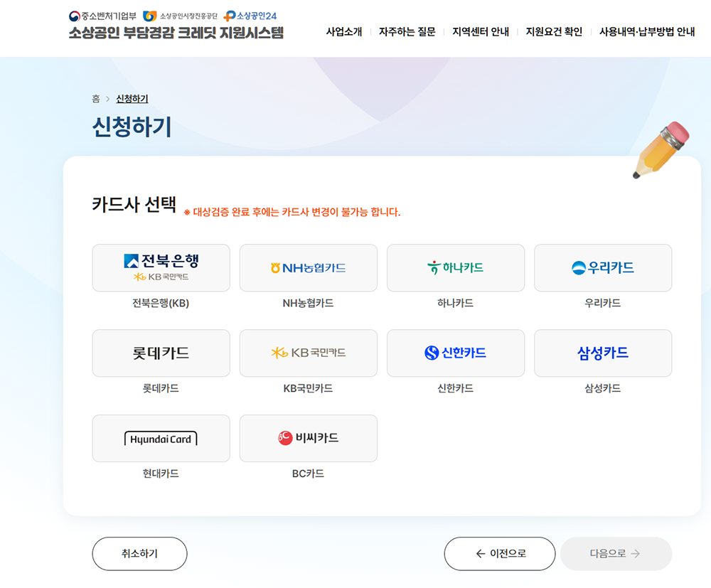
Task: Choose 롯데카드 as your card company
Action: [x=161, y=353]
